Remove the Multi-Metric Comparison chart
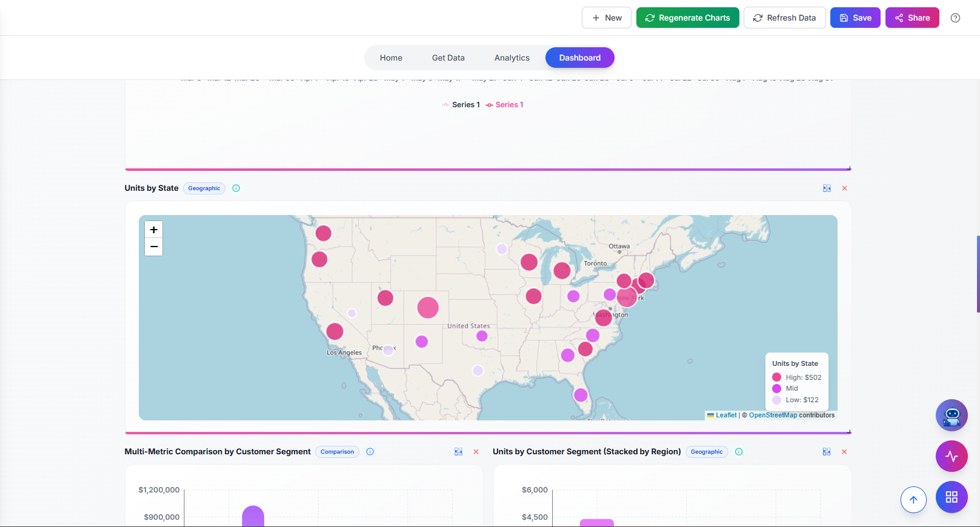Viewport: 980px width, 527px height. point(476,452)
